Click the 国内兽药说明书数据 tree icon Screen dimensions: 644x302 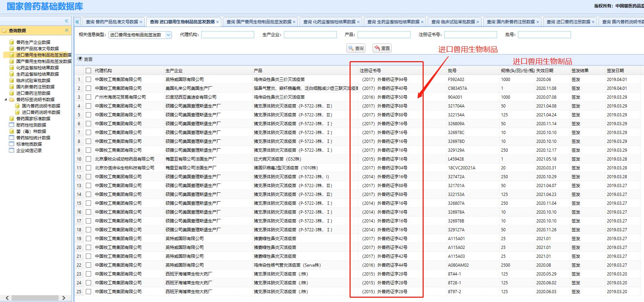coord(17,106)
